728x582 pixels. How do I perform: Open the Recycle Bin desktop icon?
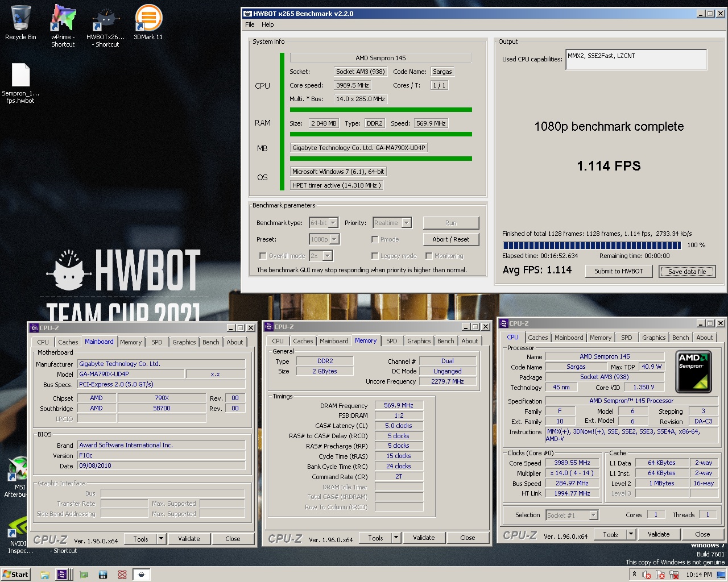(20, 23)
